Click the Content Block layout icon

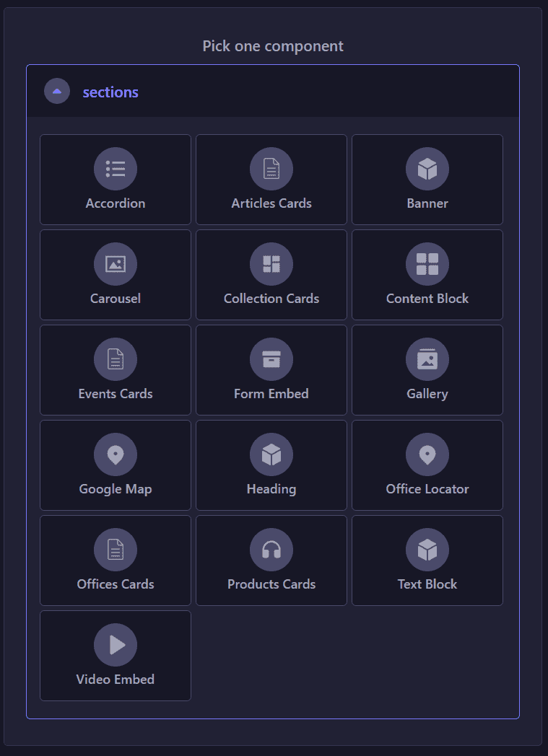(x=427, y=263)
